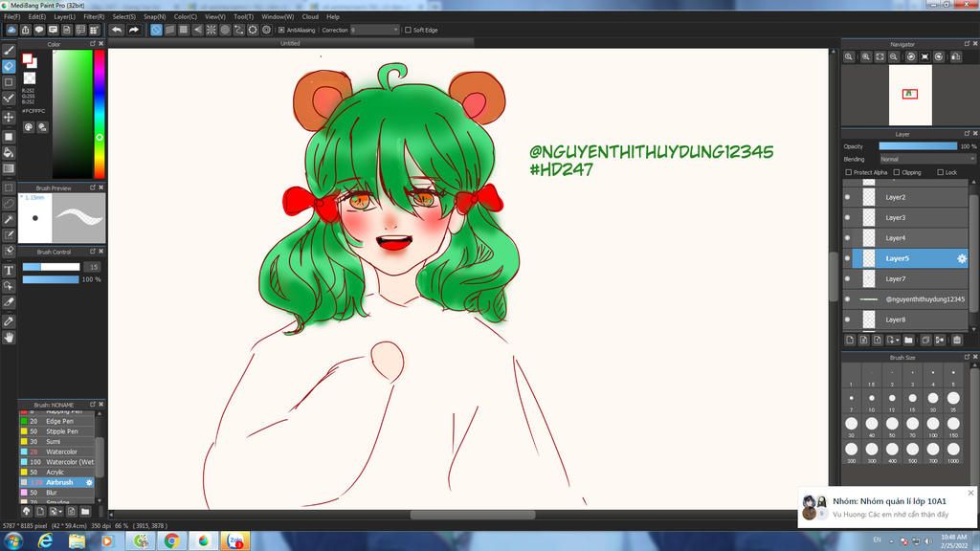
Task: Select the Sumi brush
Action: point(56,442)
